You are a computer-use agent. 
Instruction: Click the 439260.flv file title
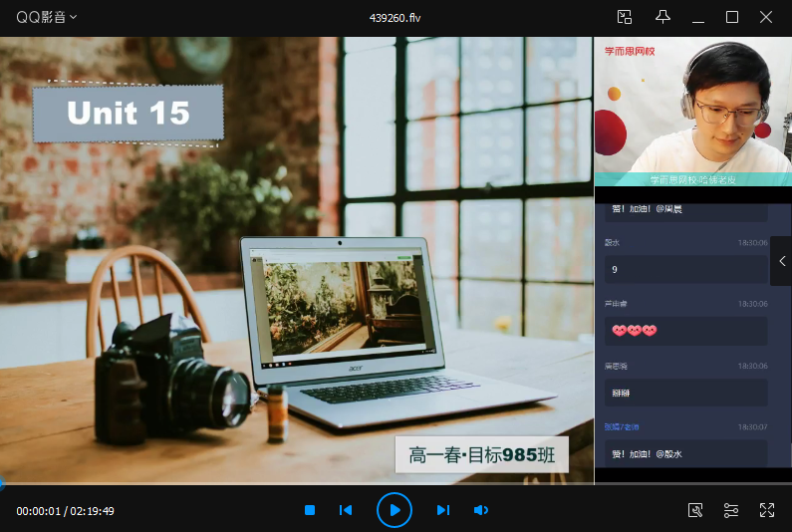point(396,17)
